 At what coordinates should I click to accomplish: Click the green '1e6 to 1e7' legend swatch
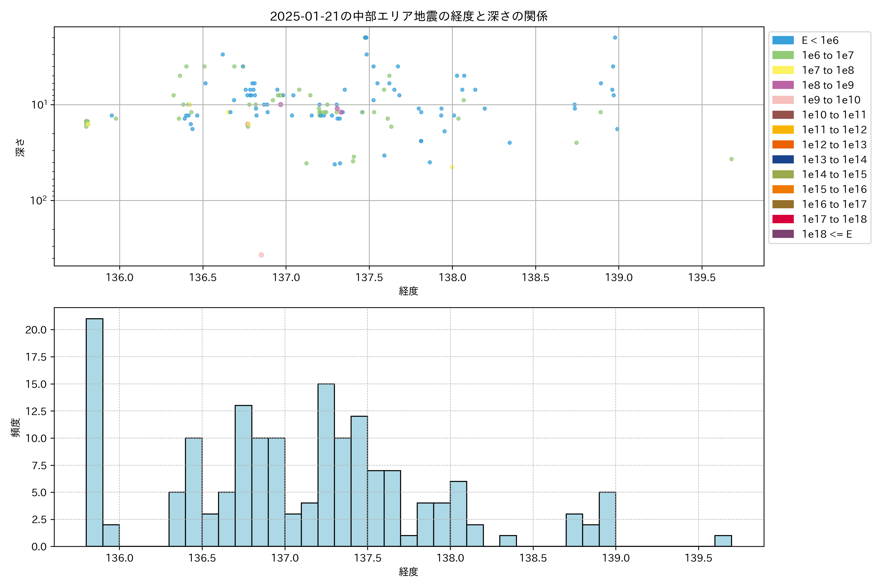pos(783,56)
